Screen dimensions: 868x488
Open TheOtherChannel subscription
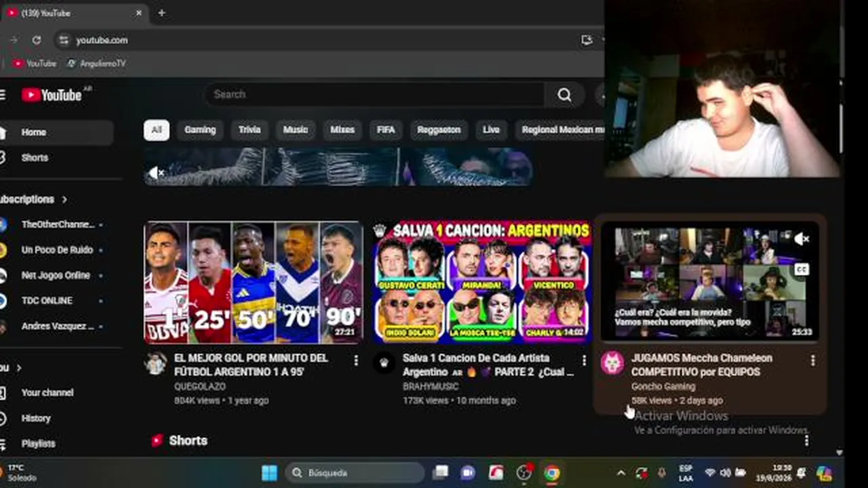(56, 224)
